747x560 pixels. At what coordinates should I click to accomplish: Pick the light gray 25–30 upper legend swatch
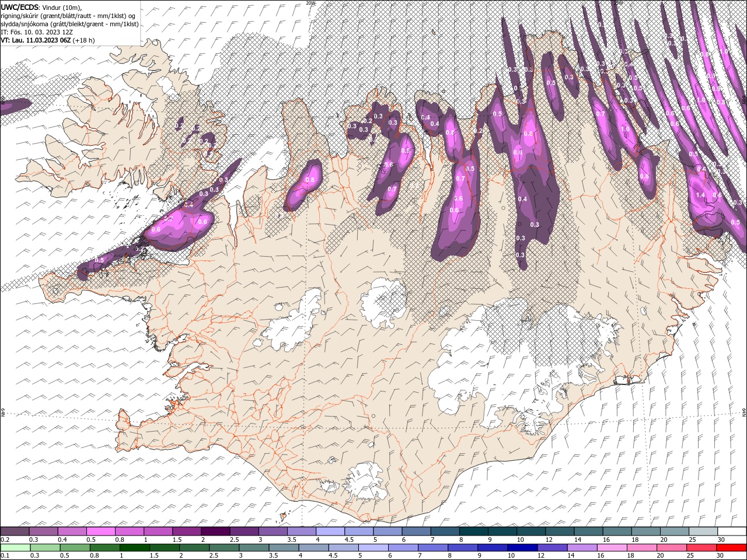[703, 531]
